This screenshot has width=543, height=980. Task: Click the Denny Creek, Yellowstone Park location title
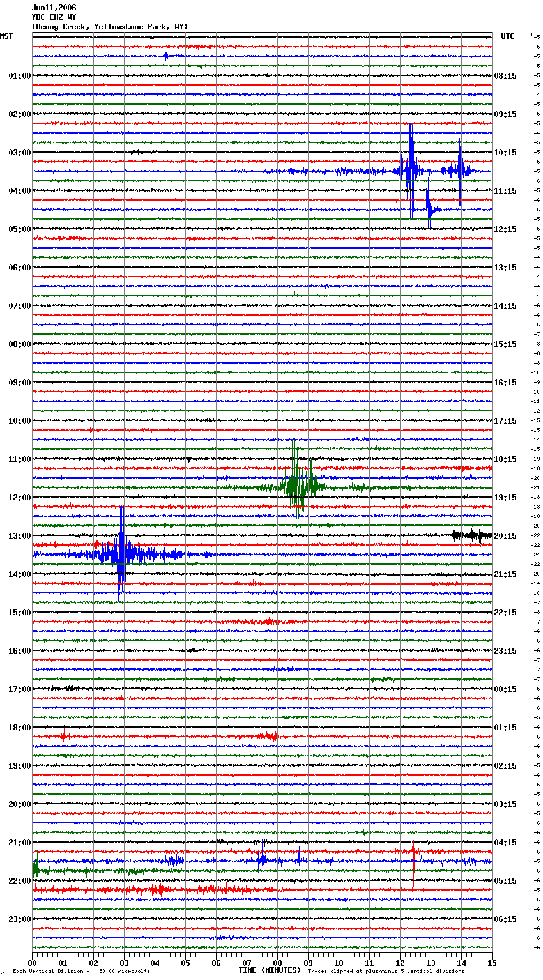[x=110, y=27]
